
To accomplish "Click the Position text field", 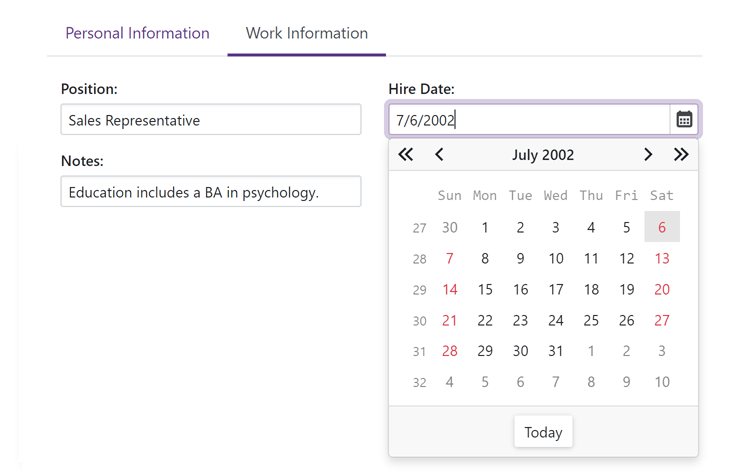I will (210, 120).
